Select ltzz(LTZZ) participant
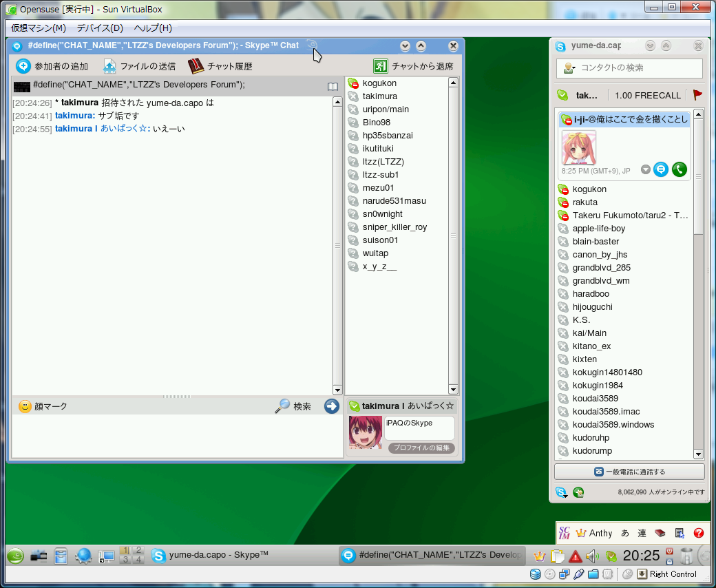 (397, 162)
